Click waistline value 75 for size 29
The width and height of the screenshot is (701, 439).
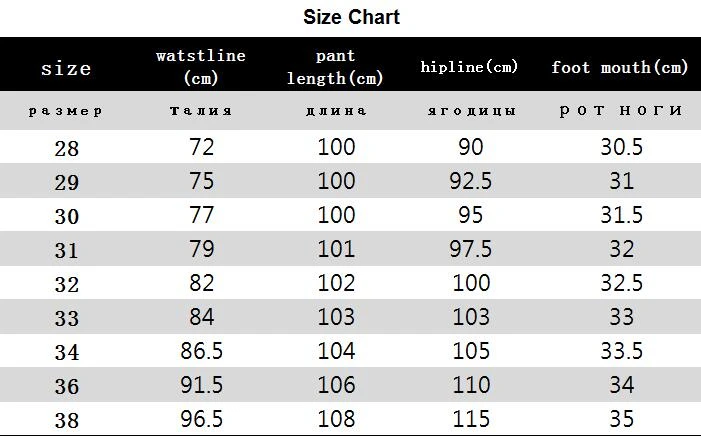click(202, 181)
